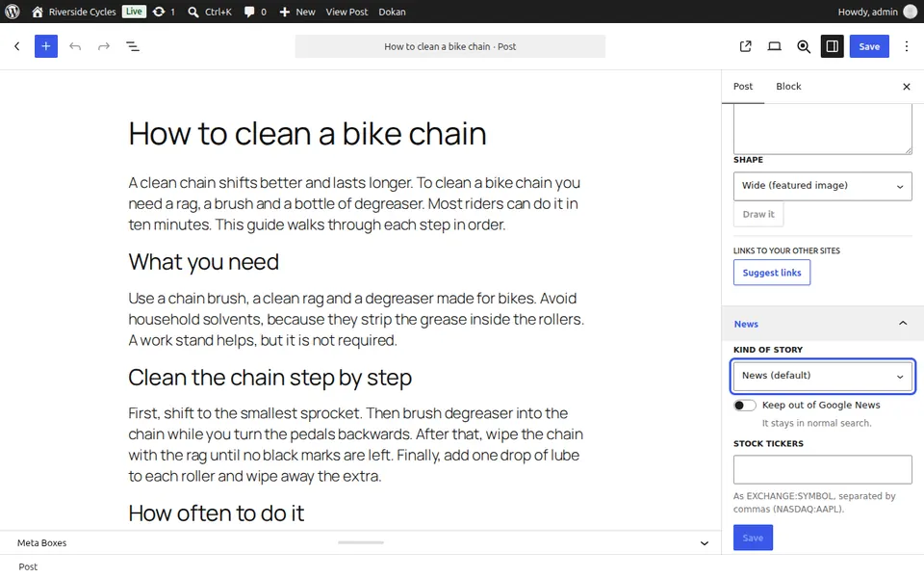Switch to the Block tab
Image resolution: width=924 pixels, height=578 pixels.
tap(788, 86)
